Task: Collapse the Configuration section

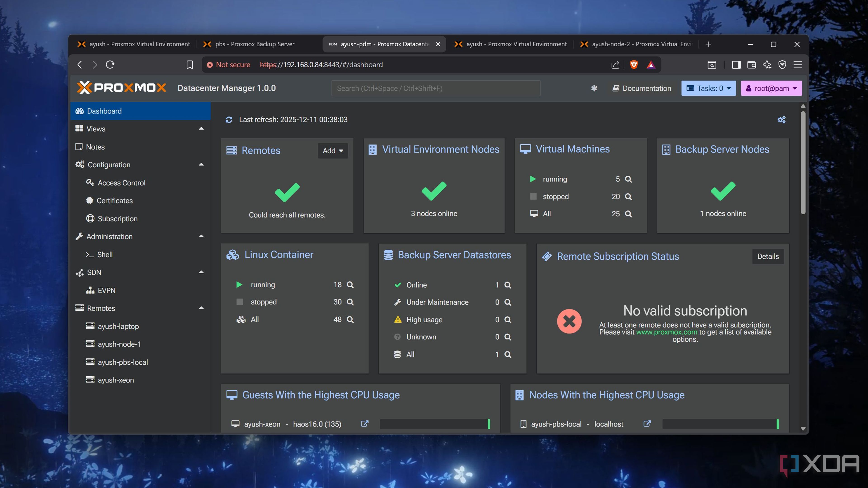Action: coord(201,165)
